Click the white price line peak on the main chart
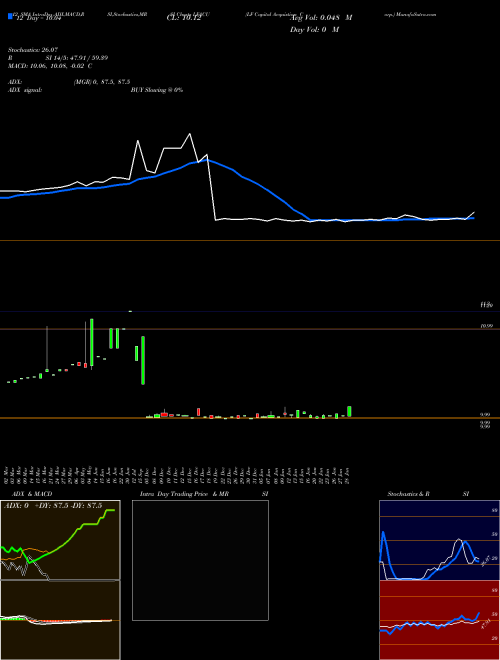 (x=190, y=134)
